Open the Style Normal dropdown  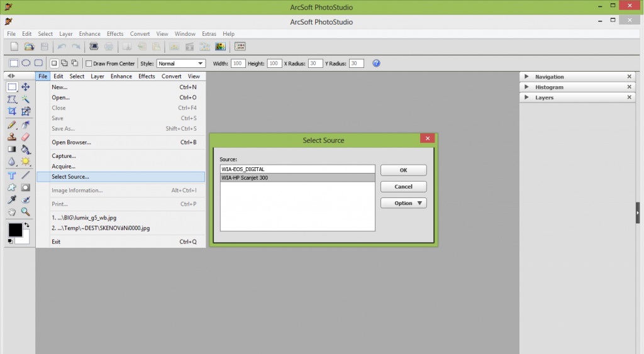click(x=180, y=64)
